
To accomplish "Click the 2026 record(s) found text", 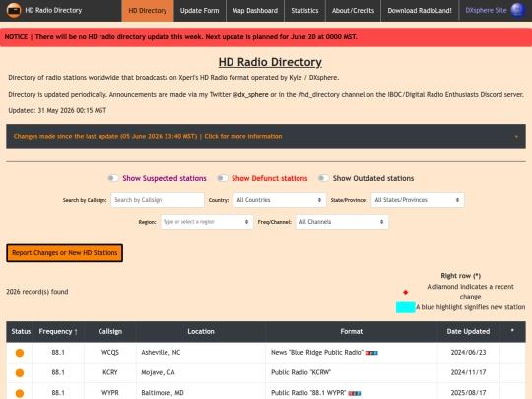I will click(x=37, y=292).
